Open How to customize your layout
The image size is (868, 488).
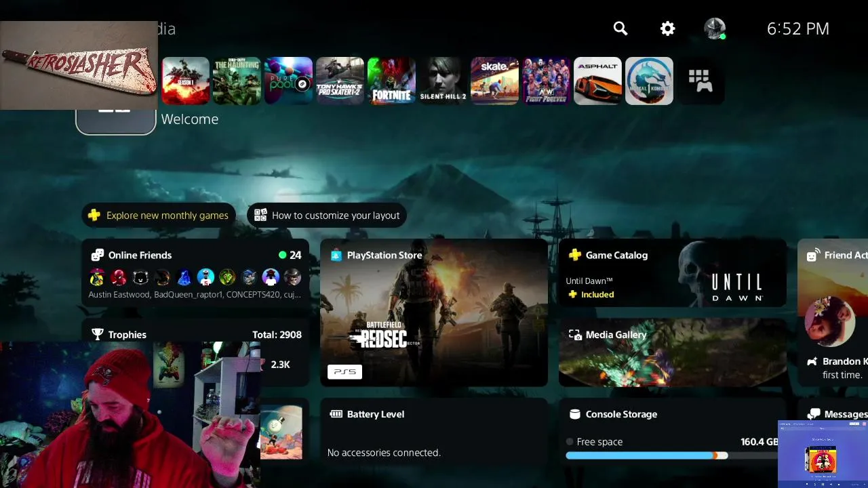[x=327, y=216]
